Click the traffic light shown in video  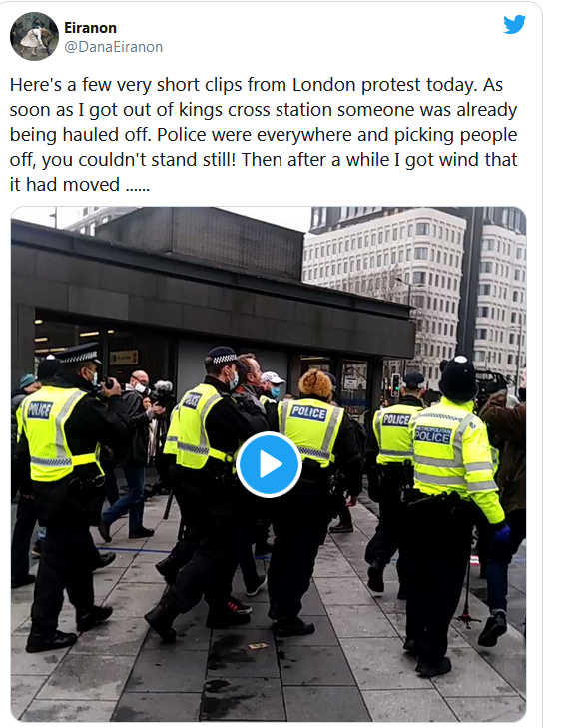pos(395,385)
